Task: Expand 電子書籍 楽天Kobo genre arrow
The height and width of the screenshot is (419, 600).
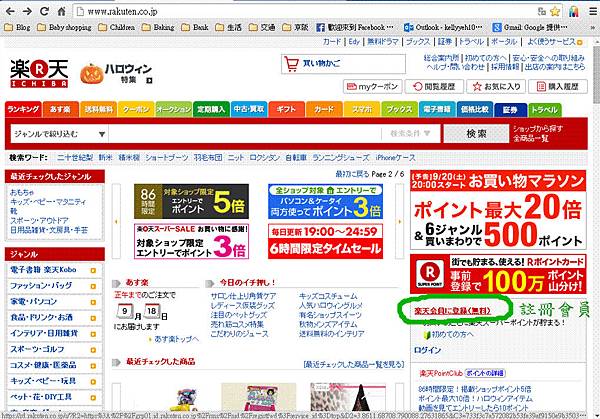Action: [93, 271]
